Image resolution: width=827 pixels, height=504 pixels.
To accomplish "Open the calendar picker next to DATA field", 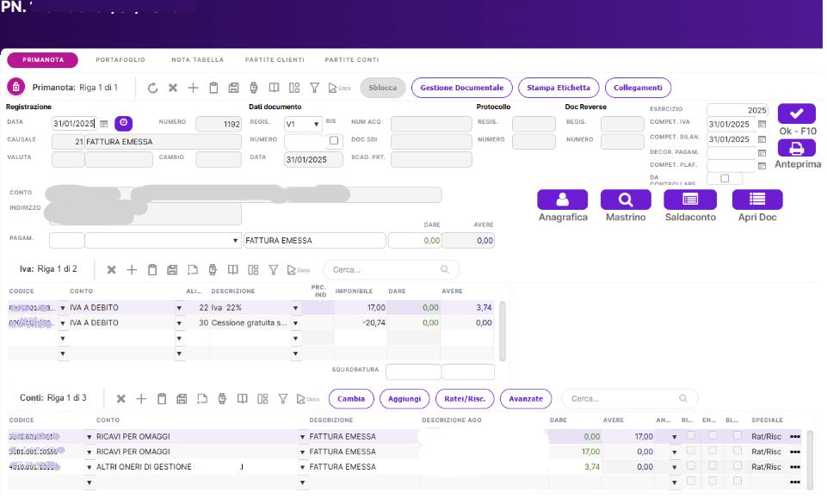I will click(104, 124).
